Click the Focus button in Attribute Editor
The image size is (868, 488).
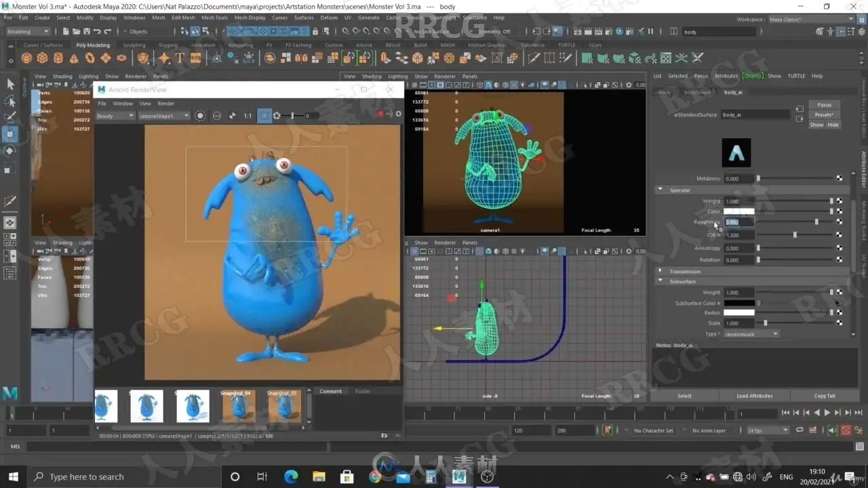click(825, 105)
